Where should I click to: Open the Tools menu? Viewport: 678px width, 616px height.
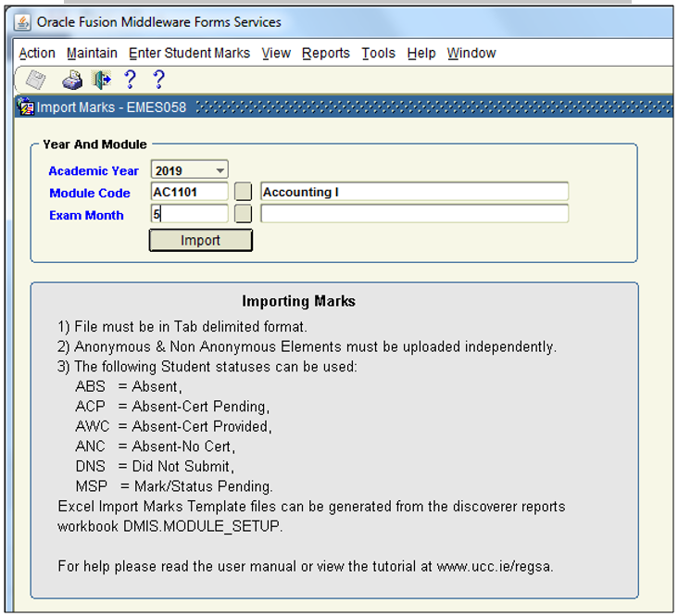pyautogui.click(x=378, y=54)
